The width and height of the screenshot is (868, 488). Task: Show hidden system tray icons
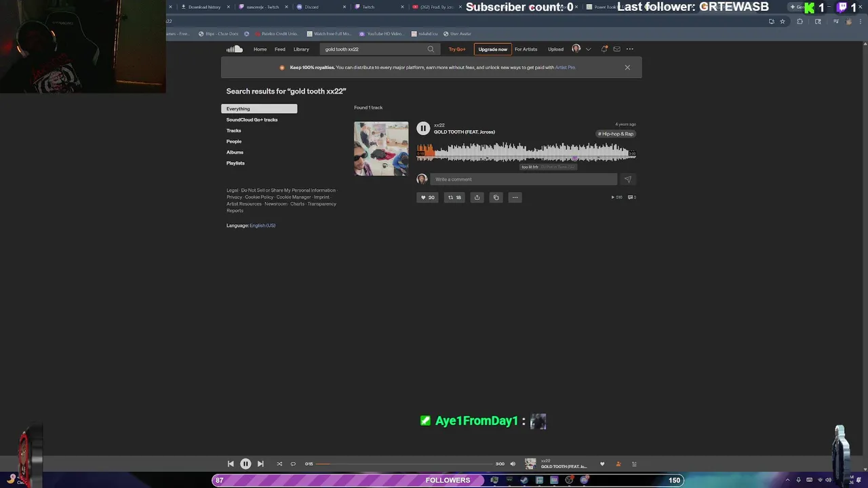click(x=789, y=480)
